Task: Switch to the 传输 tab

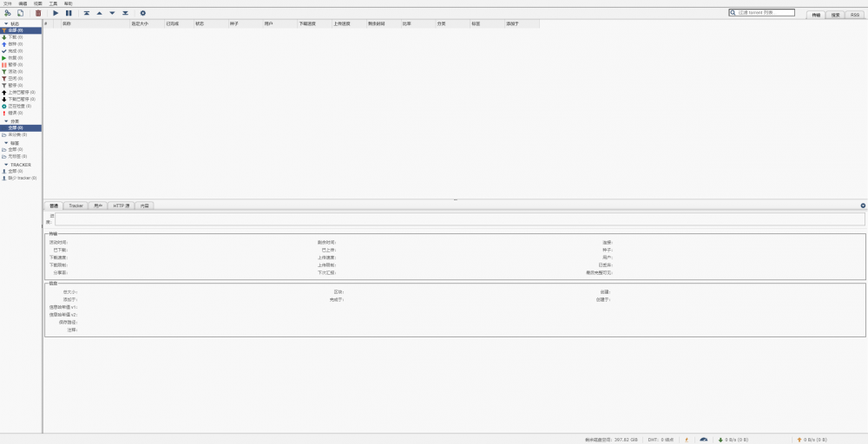Action: click(x=816, y=15)
